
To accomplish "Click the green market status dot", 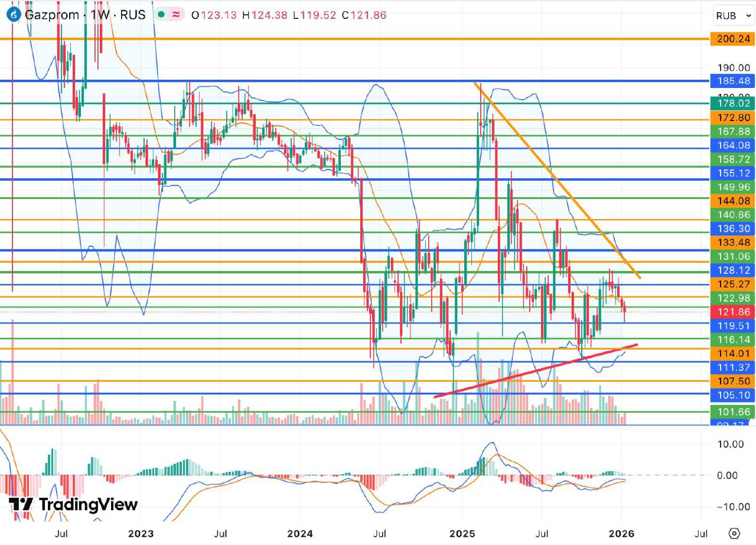I will pyautogui.click(x=160, y=15).
